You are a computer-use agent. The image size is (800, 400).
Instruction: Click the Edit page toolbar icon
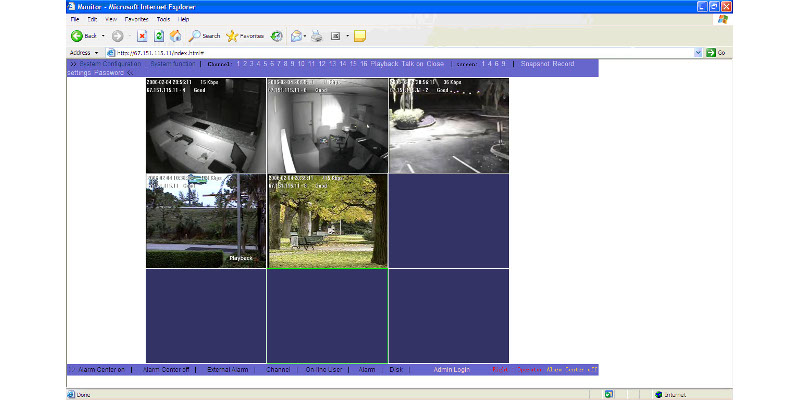point(336,36)
